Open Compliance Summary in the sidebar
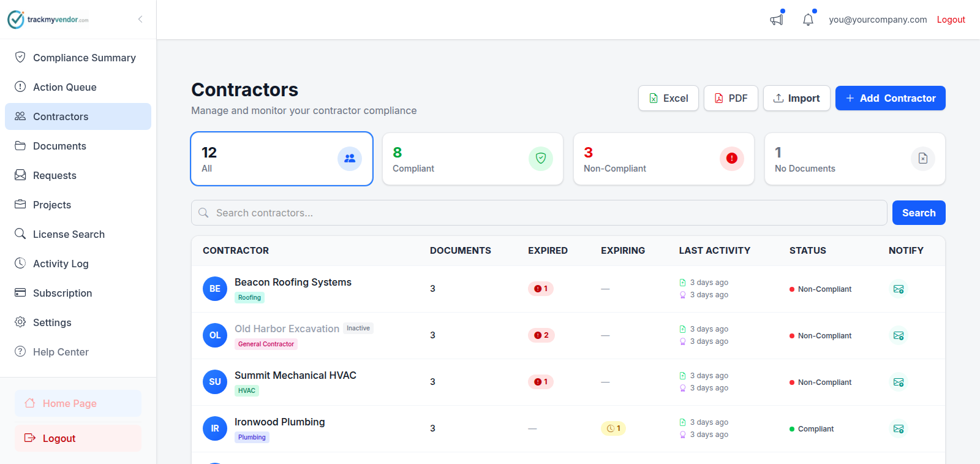 (78, 58)
